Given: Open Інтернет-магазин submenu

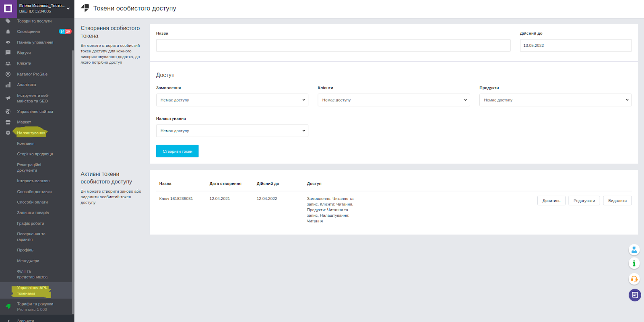Looking at the screenshot, I should (33, 181).
